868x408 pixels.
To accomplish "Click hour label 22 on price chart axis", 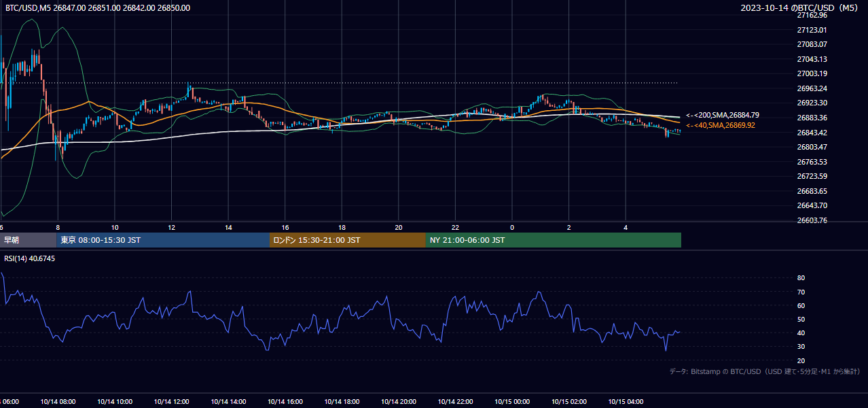I will [455, 227].
